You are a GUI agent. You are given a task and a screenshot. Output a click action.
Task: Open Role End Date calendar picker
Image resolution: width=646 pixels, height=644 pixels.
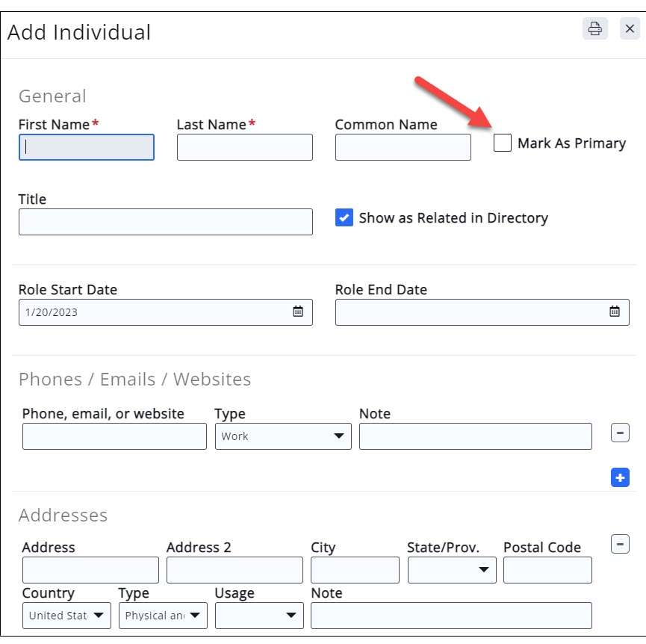pyautogui.click(x=614, y=312)
